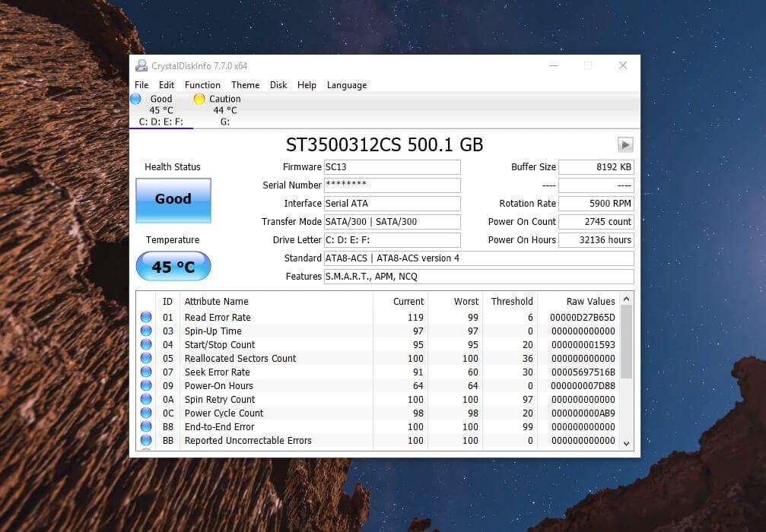Click the Current column header
766x532 pixels.
point(401,302)
